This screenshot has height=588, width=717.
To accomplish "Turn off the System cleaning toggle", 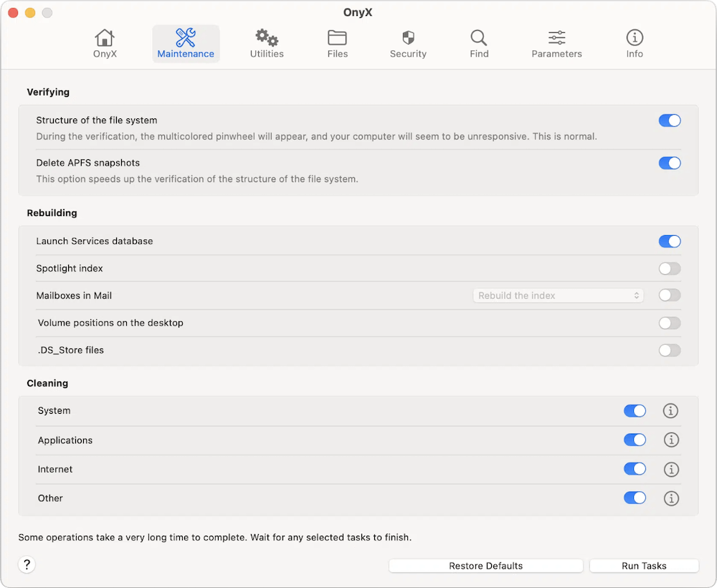I will point(635,411).
